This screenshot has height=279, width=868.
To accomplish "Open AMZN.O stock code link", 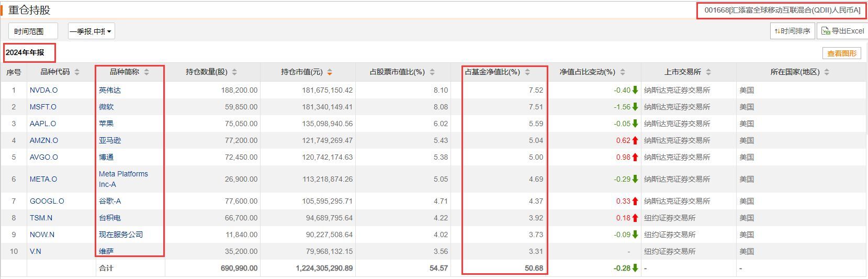I will tap(44, 140).
